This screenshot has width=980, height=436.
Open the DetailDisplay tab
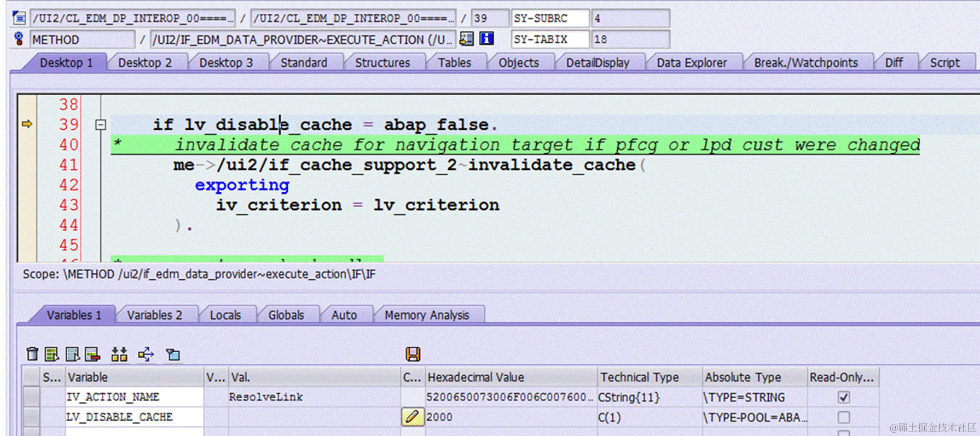click(598, 62)
